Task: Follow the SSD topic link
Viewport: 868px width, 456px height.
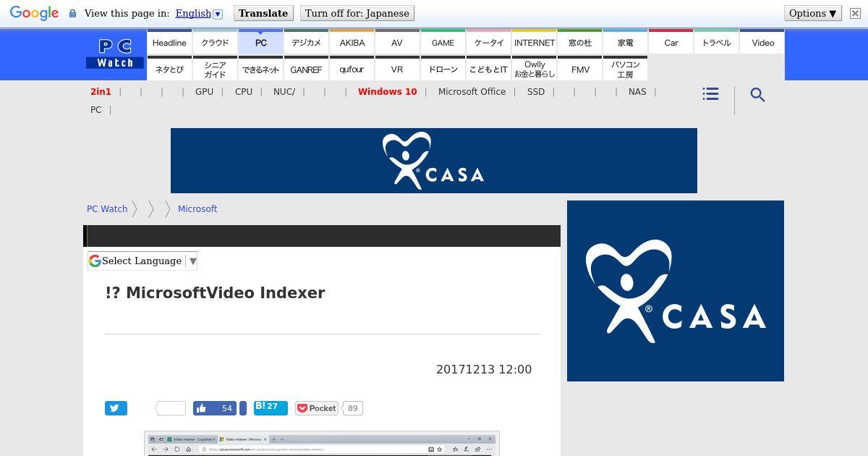Action: [536, 91]
